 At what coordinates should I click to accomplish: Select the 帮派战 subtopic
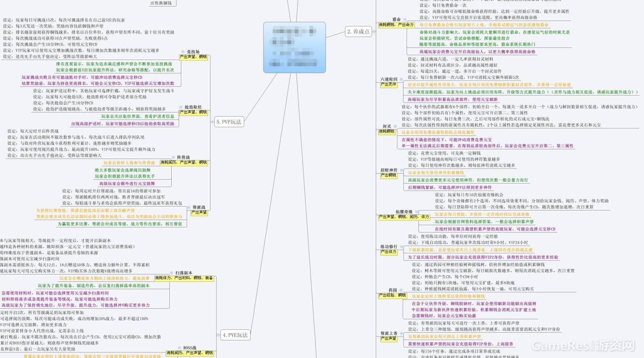point(199,207)
